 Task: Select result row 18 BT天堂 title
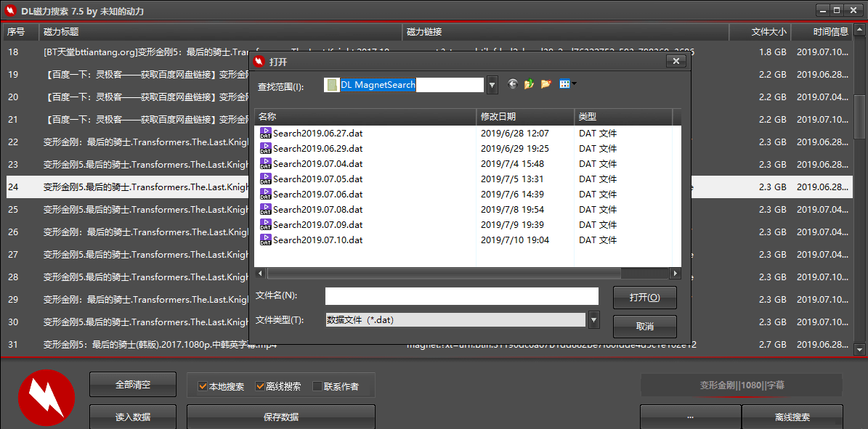point(146,52)
